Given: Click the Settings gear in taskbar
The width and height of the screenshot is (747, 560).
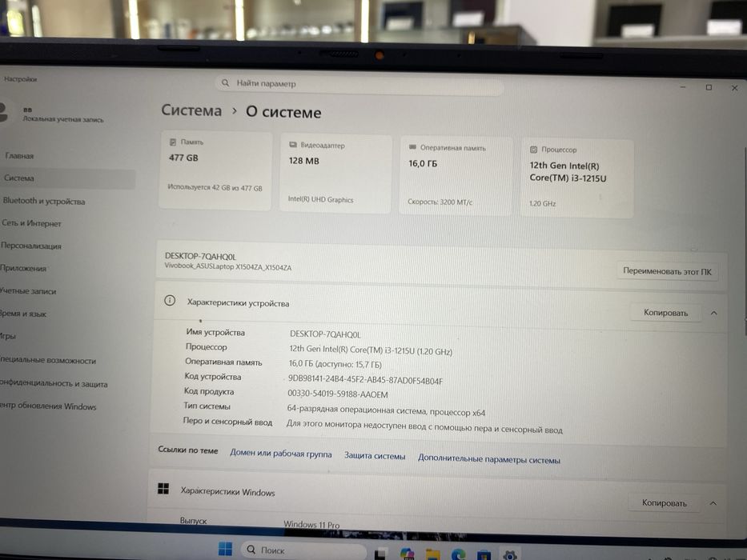Looking at the screenshot, I should click(510, 554).
